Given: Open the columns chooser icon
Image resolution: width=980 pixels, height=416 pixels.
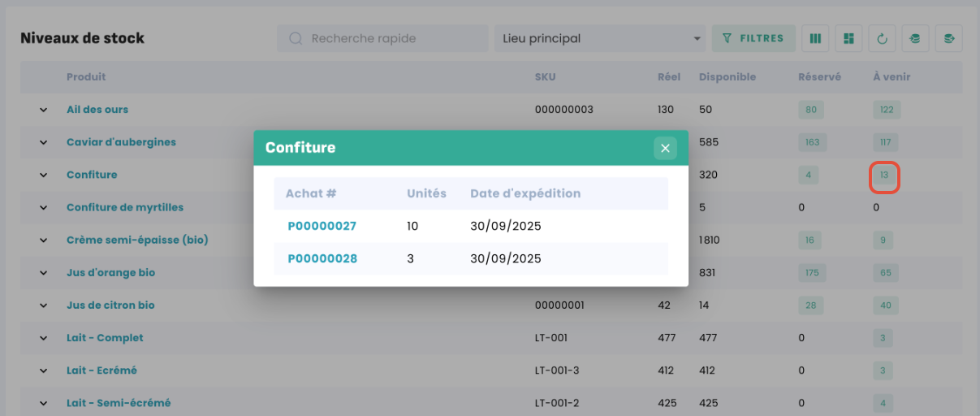Looking at the screenshot, I should 816,38.
